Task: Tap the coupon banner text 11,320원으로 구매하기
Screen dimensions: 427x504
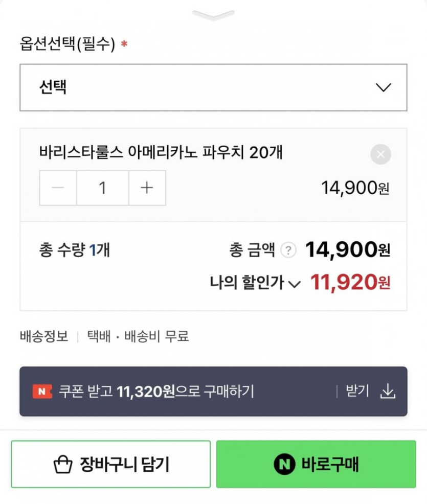Action: coord(156,392)
